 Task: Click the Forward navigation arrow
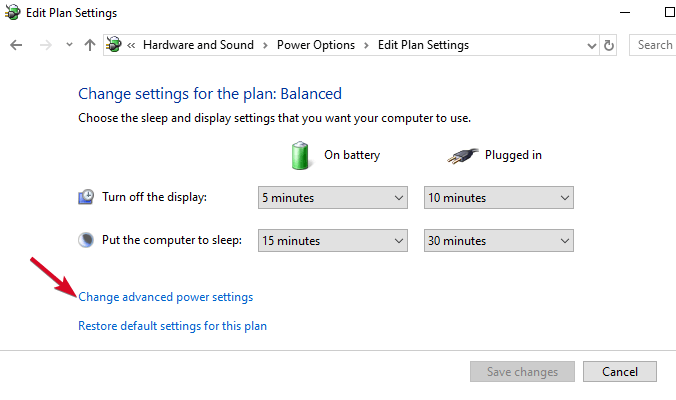pos(45,45)
